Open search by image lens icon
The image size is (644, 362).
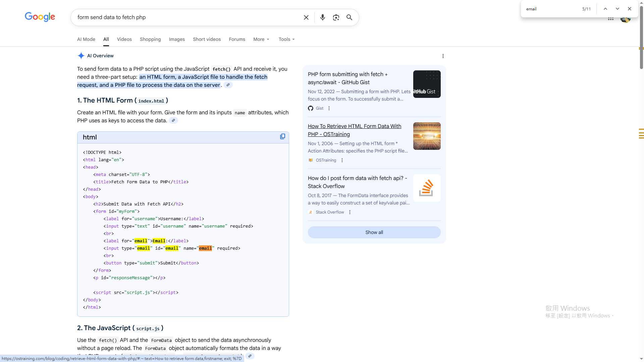point(336,17)
